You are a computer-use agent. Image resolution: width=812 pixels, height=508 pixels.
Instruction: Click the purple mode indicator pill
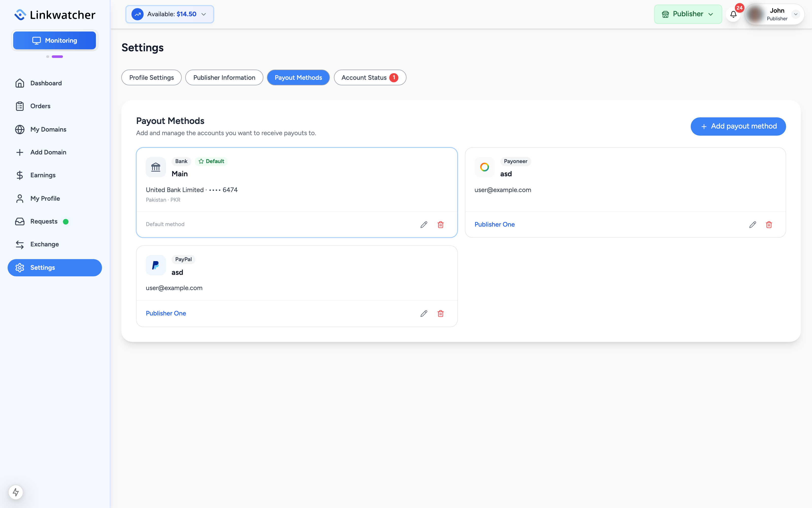(x=57, y=56)
